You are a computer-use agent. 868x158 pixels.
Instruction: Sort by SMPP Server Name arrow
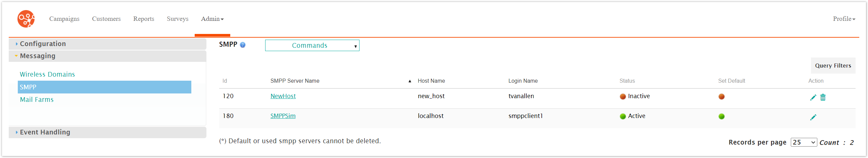410,81
